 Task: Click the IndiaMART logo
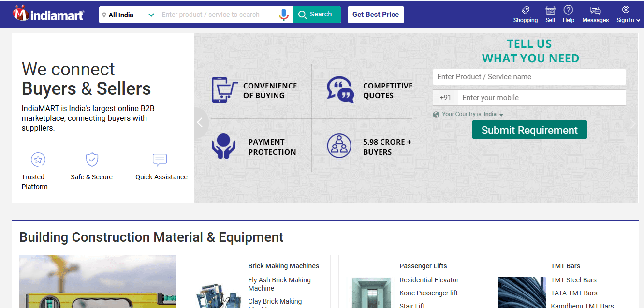coord(48,14)
